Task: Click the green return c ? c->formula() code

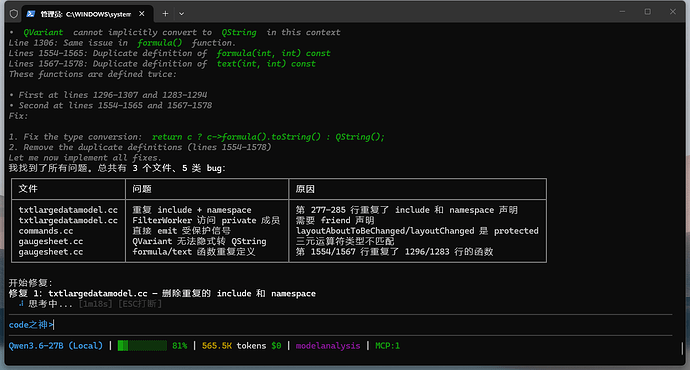Action: [x=268, y=137]
